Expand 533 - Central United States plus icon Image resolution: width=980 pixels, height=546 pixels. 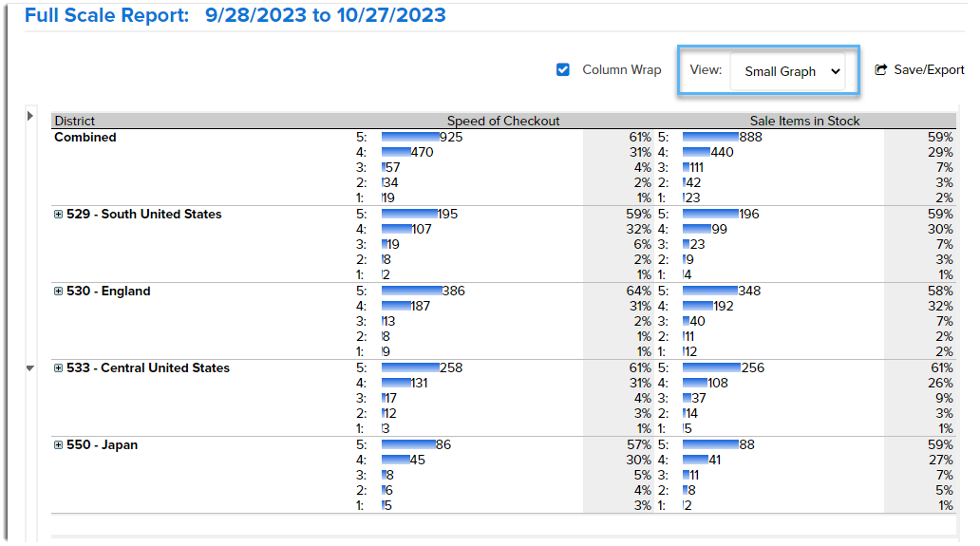(58, 368)
